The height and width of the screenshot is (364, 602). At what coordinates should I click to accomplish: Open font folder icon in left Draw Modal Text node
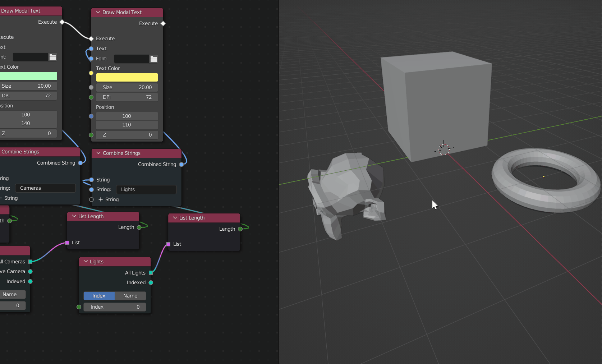pos(53,57)
